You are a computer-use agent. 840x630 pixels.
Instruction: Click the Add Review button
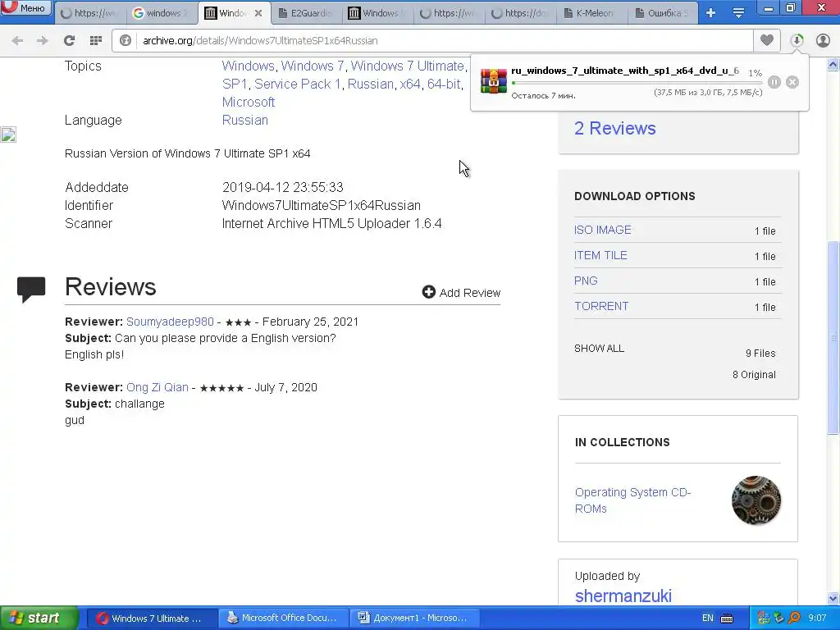(x=461, y=293)
